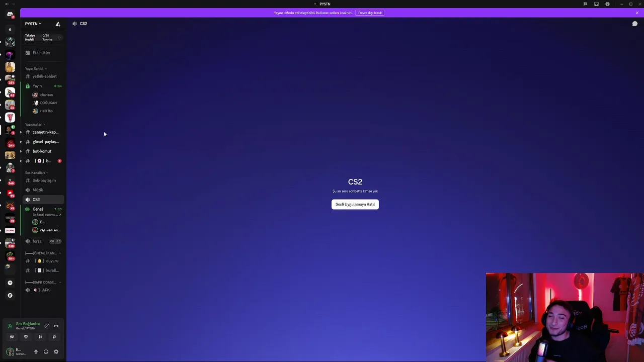Open the chat bubble icon at top right
Image resolution: width=644 pixels, height=362 pixels.
[635, 24]
